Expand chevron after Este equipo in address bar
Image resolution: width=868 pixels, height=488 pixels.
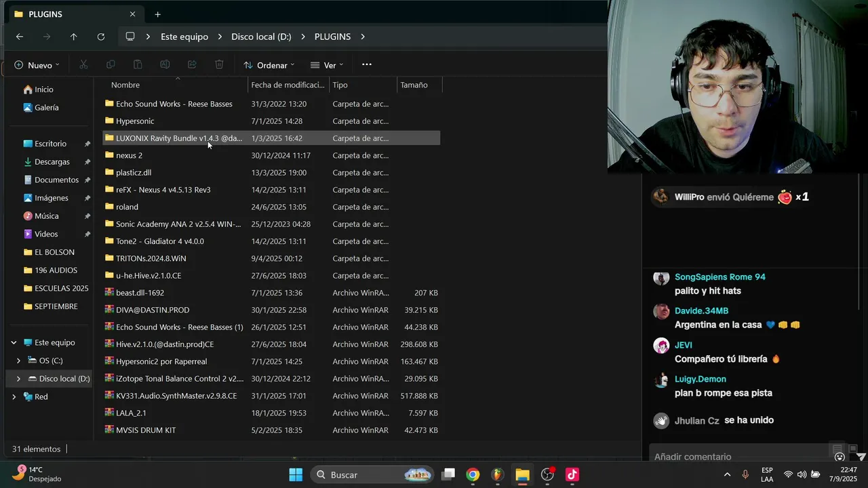pyautogui.click(x=220, y=37)
